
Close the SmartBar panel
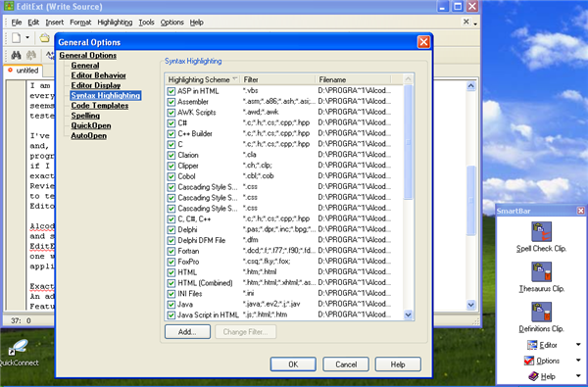(x=580, y=211)
